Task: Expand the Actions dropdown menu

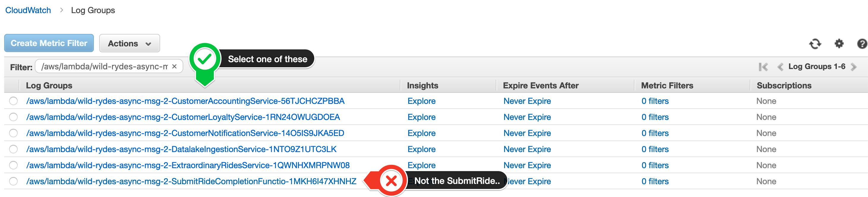Action: [x=130, y=43]
